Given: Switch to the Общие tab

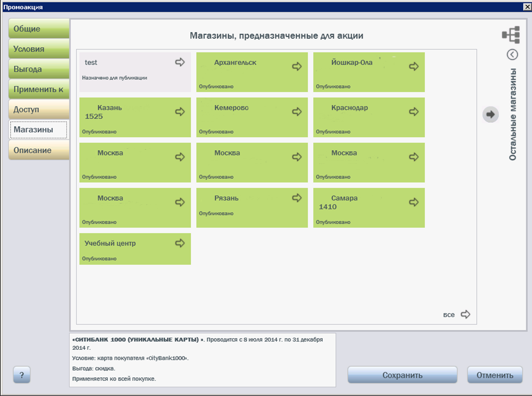Looking at the screenshot, I should 39,28.
